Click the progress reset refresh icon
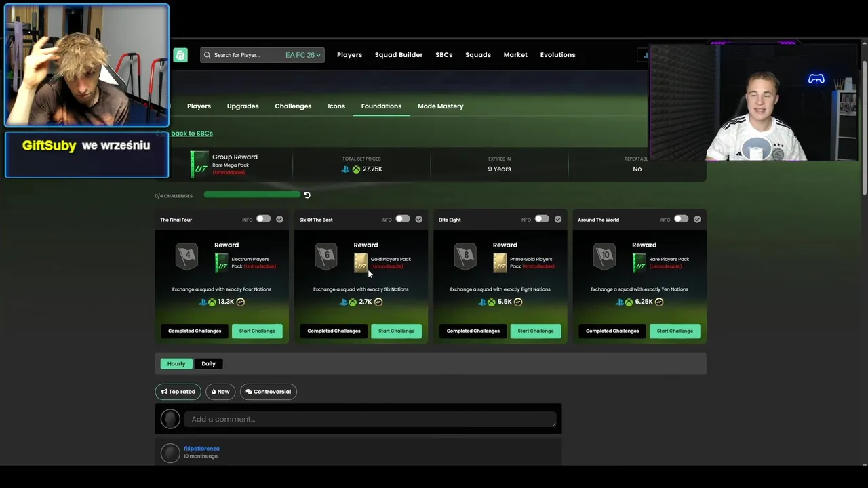868x488 pixels. (307, 195)
